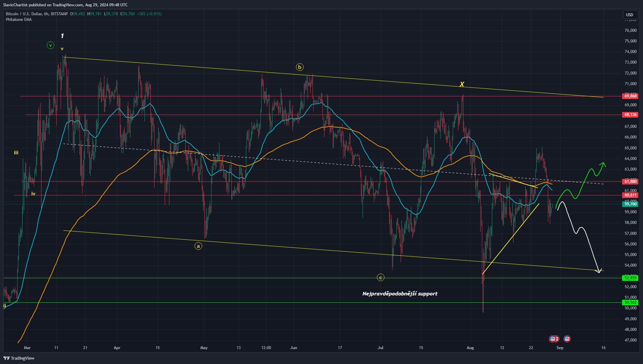Click the 59,760 current price label
Viewport: 643px width, 364px height.
[630, 204]
